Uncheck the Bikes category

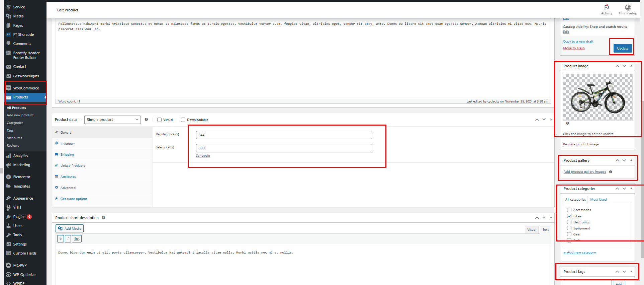pyautogui.click(x=569, y=216)
